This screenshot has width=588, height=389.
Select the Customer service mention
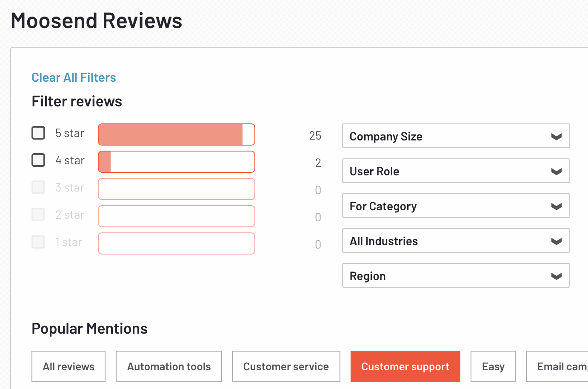[x=286, y=366]
